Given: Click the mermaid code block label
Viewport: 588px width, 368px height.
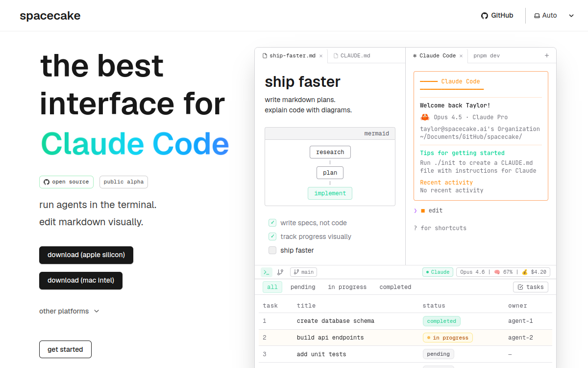Looking at the screenshot, I should pos(376,133).
